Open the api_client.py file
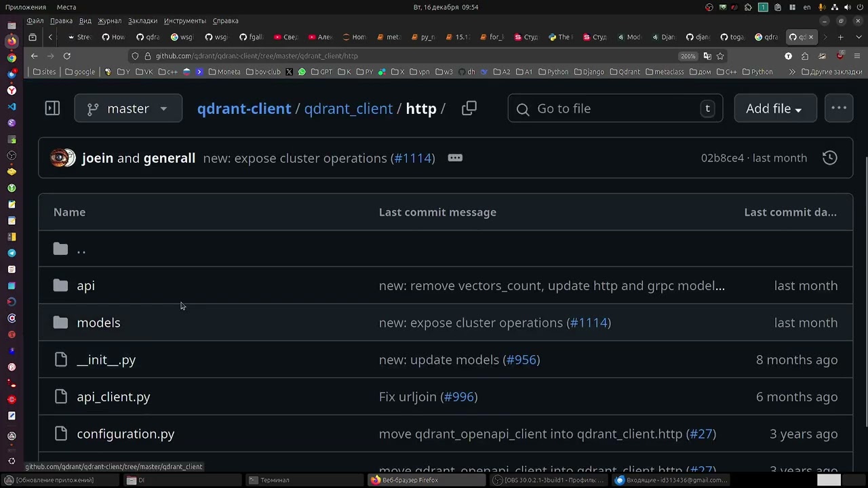The height and width of the screenshot is (488, 868). pyautogui.click(x=113, y=397)
